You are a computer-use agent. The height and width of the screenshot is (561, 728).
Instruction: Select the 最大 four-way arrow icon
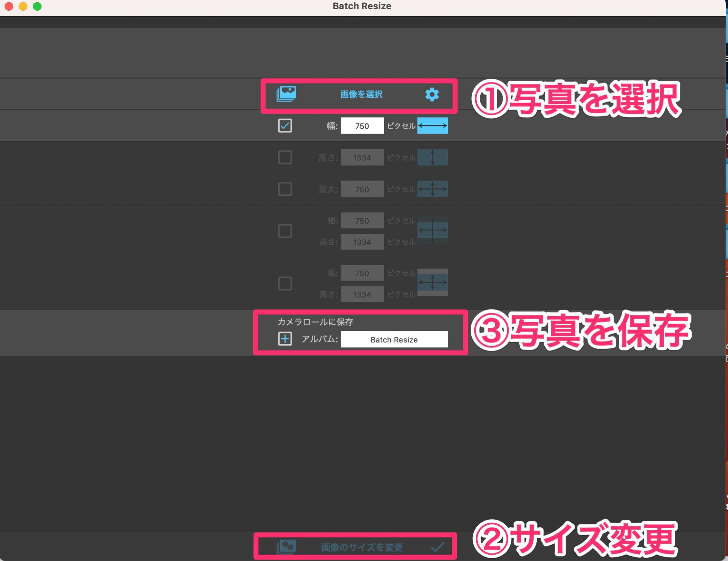click(x=432, y=189)
